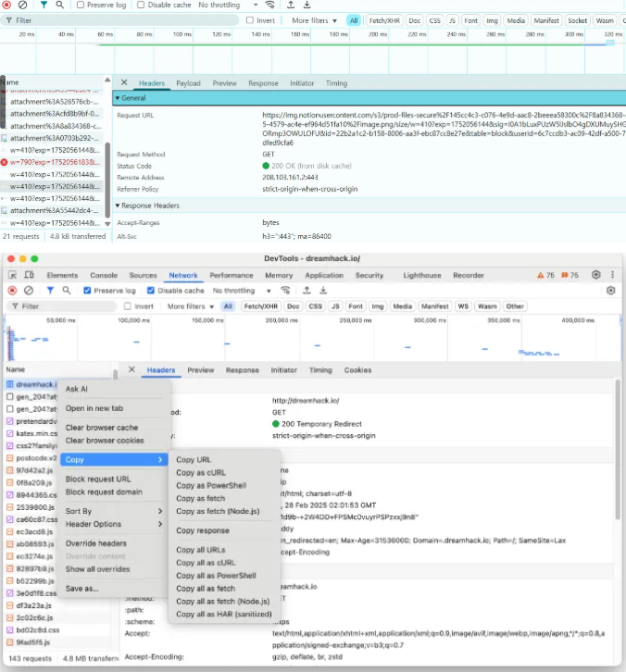This screenshot has height=672, width=626.
Task: Open DevTools settings gear next to issue counters
Action: tap(596, 275)
